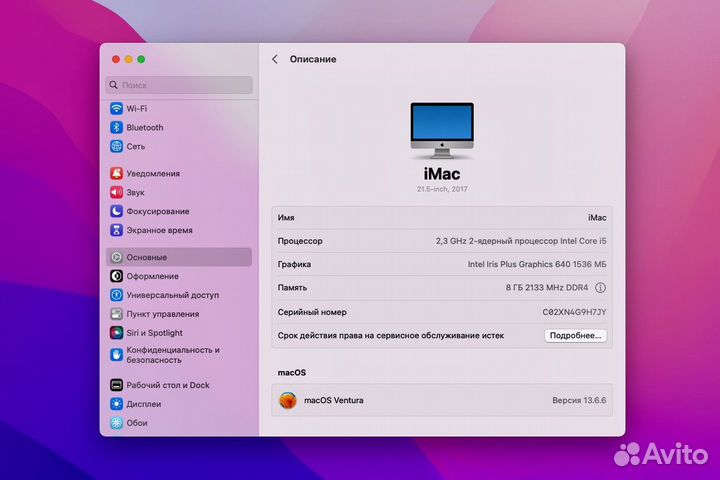Open Конфиденциальность и безопасность hand icon
The image size is (720, 480).
[117, 355]
